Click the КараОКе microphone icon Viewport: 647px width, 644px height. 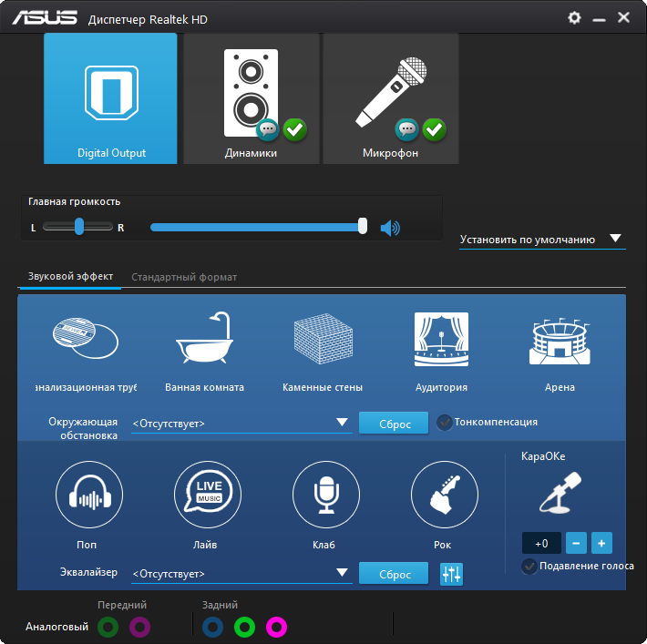coord(560,493)
